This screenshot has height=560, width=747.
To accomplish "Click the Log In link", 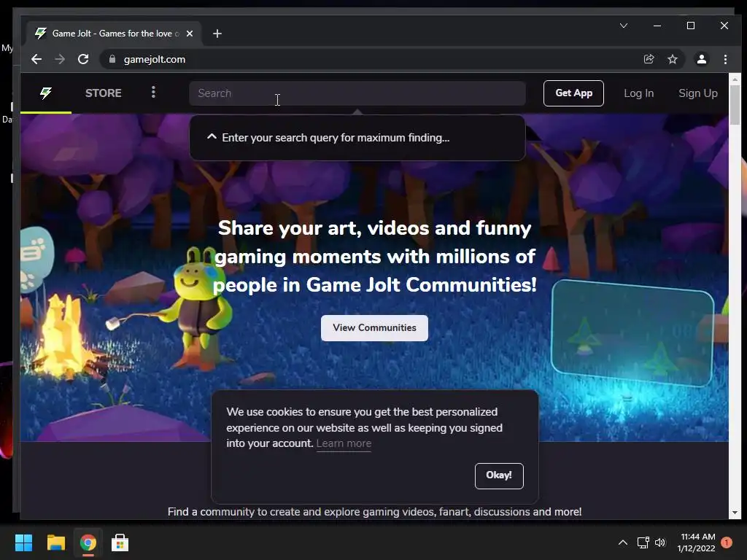I will click(x=639, y=93).
